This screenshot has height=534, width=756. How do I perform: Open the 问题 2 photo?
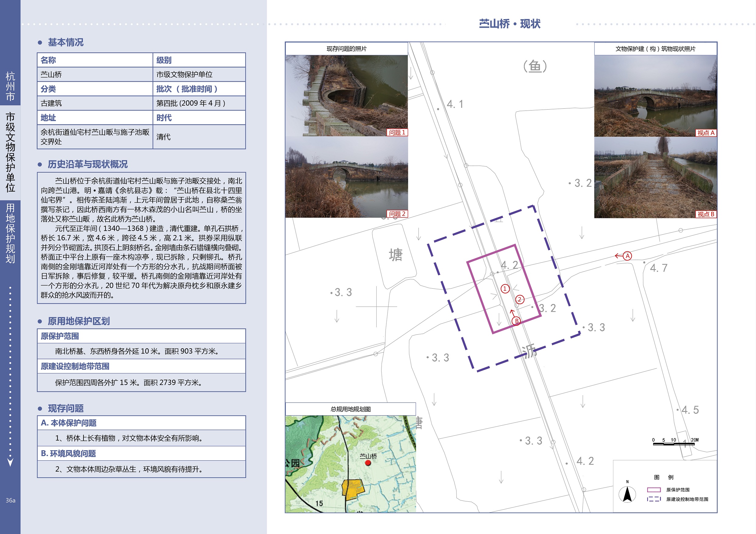346,177
